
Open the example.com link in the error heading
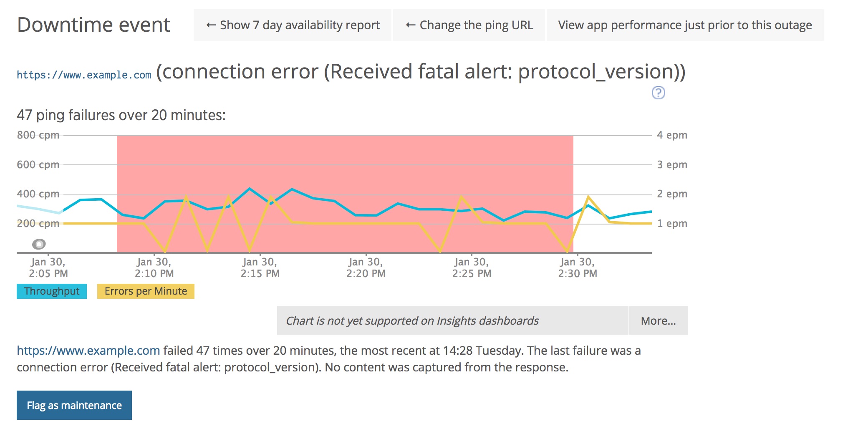tap(84, 75)
